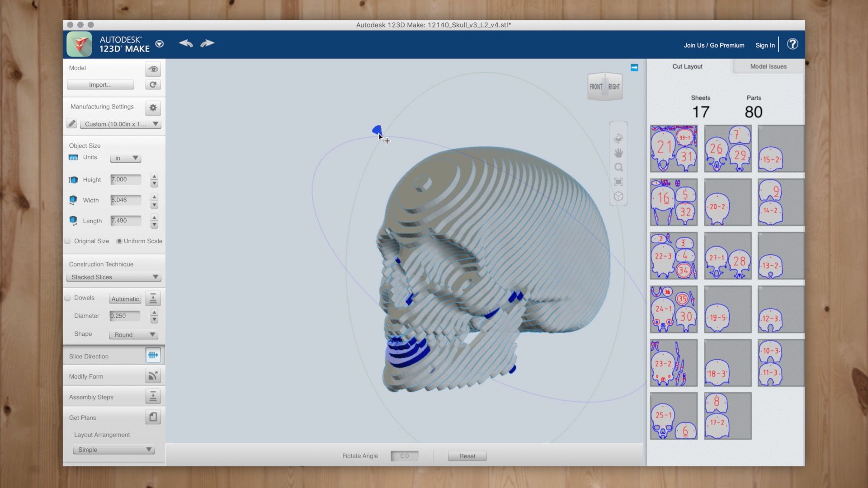Open the Round shape dropdown

point(133,334)
